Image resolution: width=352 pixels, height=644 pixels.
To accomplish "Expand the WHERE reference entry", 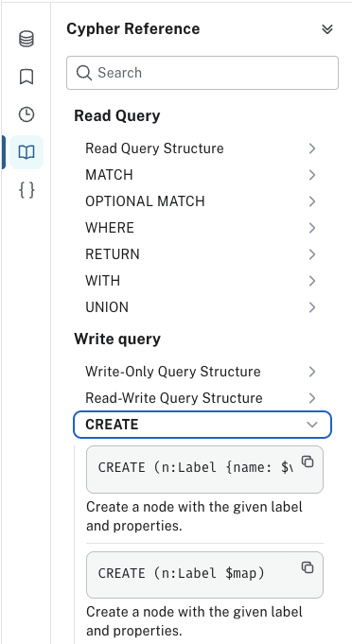I will (202, 228).
